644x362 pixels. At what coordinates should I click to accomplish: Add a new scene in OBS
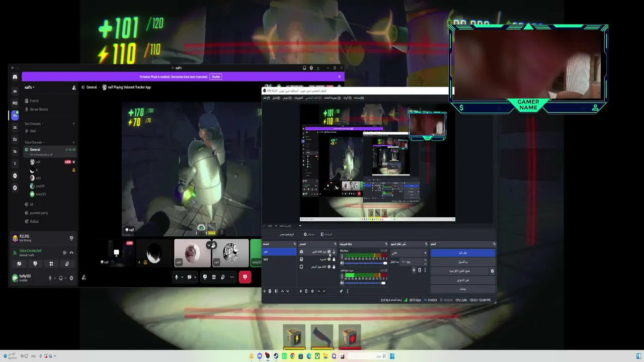point(265,291)
